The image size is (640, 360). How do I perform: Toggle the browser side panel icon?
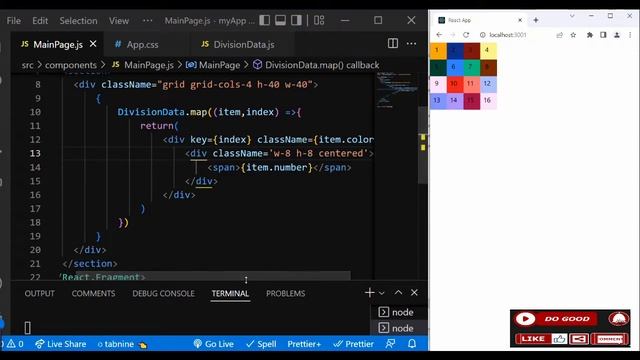[x=603, y=35]
